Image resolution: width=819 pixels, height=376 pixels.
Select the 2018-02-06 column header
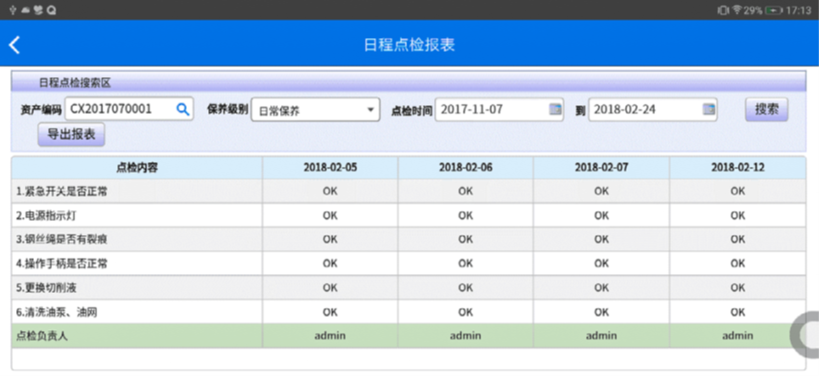pos(465,168)
